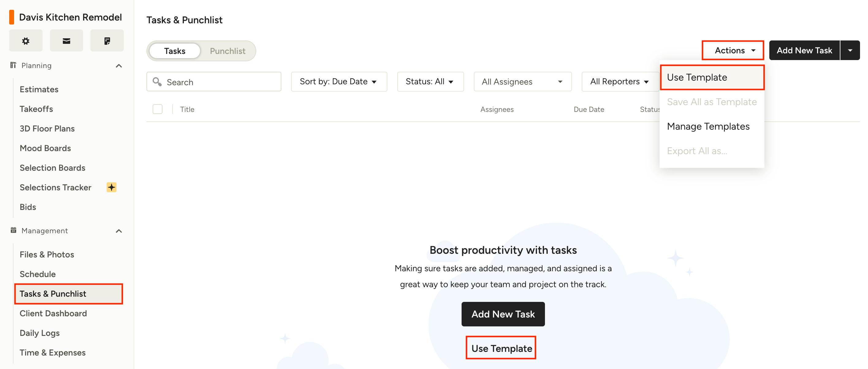Choose Save All as Template menu item
868x369 pixels.
(x=712, y=102)
